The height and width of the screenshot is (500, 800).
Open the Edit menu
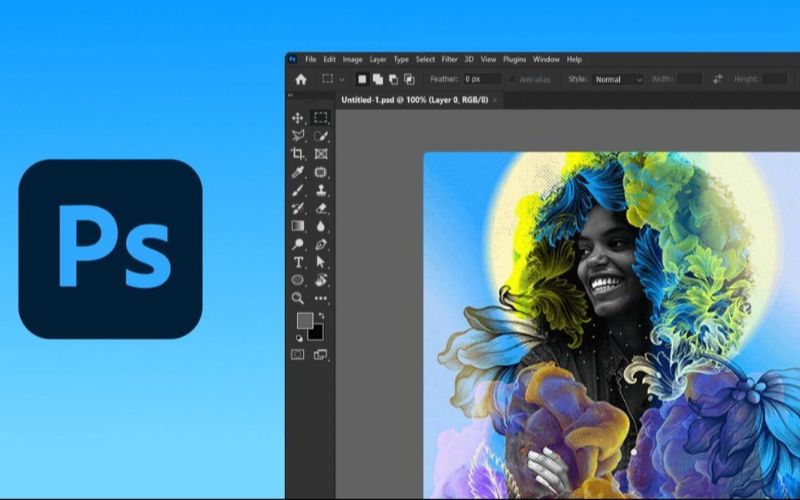pyautogui.click(x=330, y=59)
